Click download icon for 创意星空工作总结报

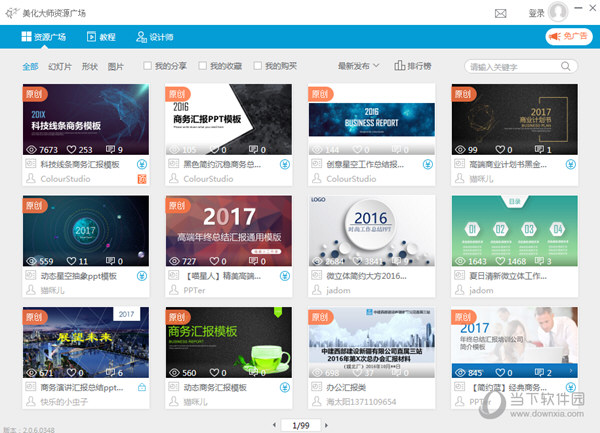[428, 164]
